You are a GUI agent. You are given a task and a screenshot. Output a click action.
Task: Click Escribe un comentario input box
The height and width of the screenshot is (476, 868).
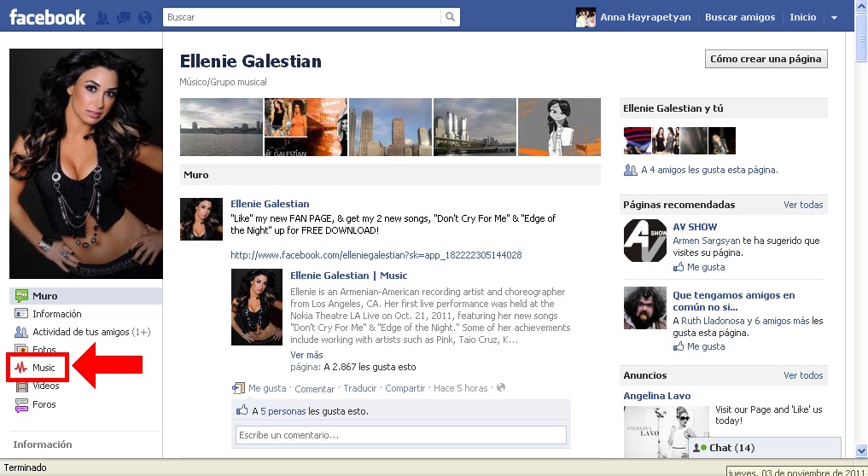pyautogui.click(x=401, y=435)
